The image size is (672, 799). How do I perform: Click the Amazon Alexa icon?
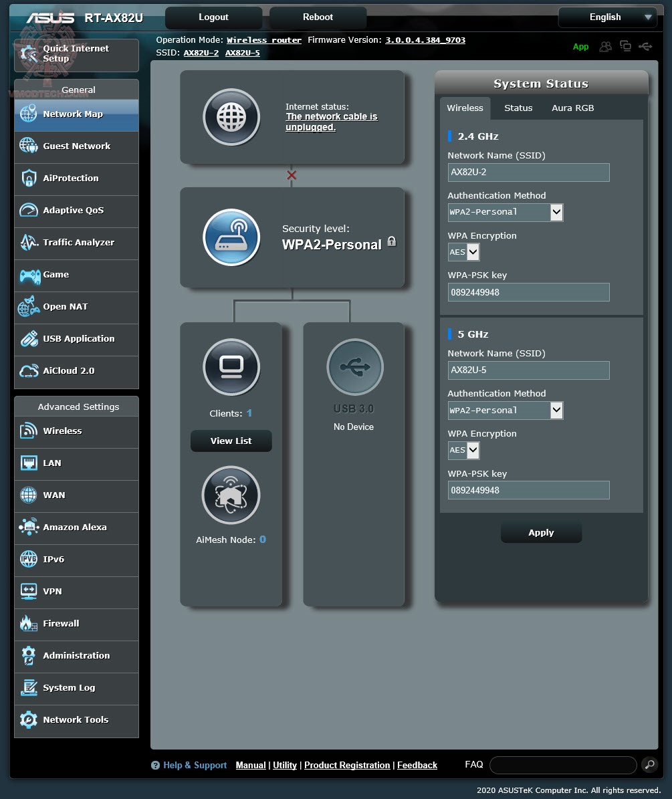[x=29, y=527]
